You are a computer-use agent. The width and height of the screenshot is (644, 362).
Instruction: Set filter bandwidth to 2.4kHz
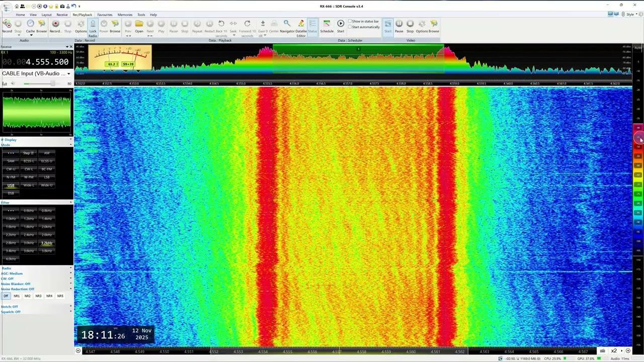point(29,235)
